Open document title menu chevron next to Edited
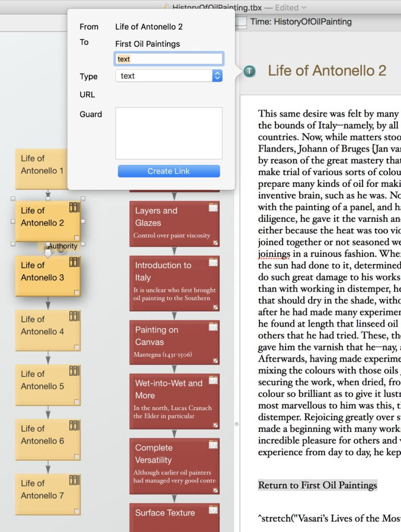Image resolution: width=401 pixels, height=532 pixels. click(x=304, y=7)
